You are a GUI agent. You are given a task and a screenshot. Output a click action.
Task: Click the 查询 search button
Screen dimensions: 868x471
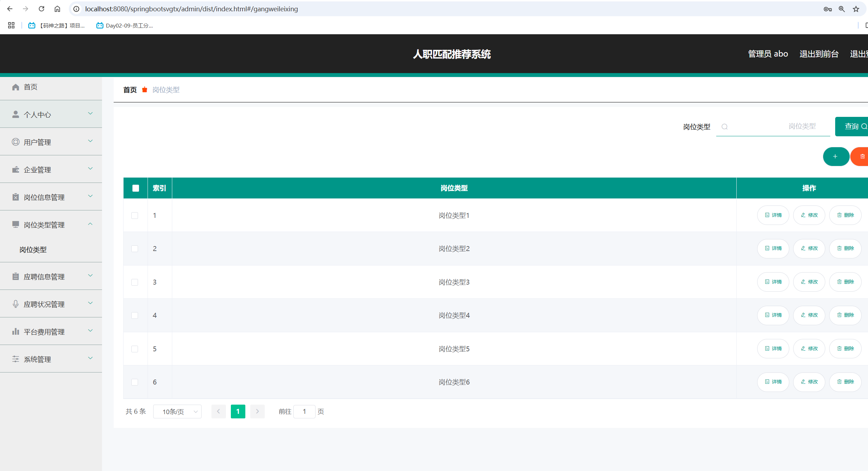[x=852, y=126]
